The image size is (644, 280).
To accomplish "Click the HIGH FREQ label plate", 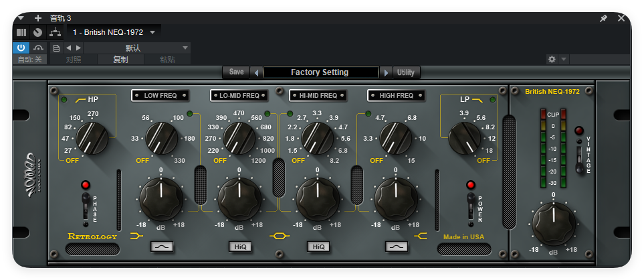I will click(397, 95).
